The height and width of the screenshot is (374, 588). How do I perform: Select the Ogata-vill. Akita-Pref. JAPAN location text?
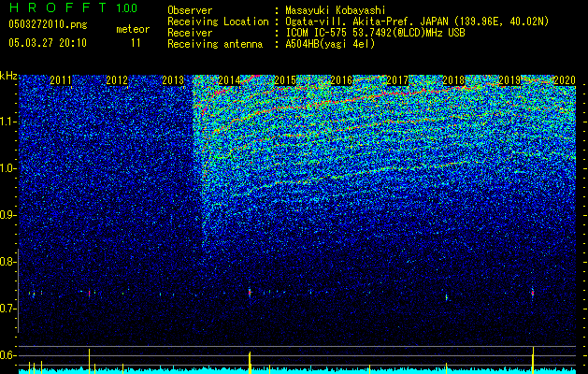pos(416,22)
